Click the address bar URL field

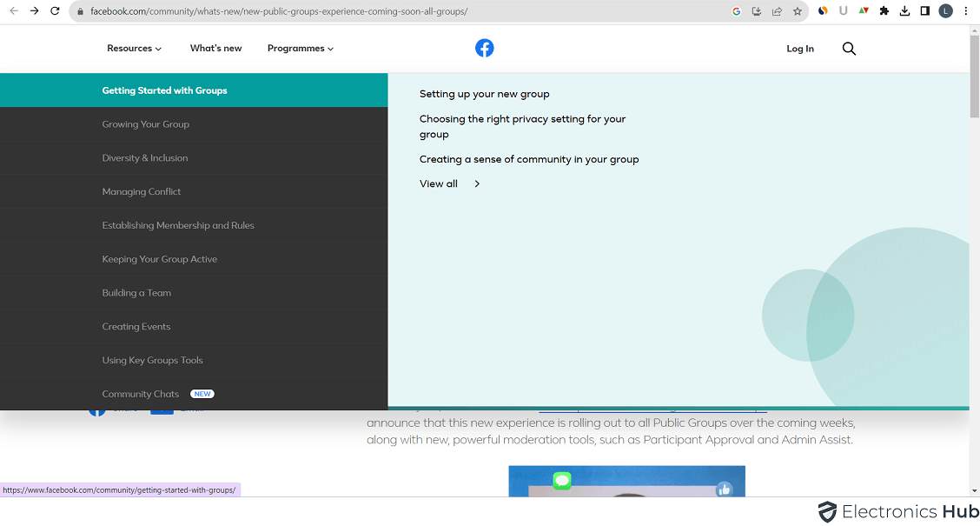tap(391, 11)
